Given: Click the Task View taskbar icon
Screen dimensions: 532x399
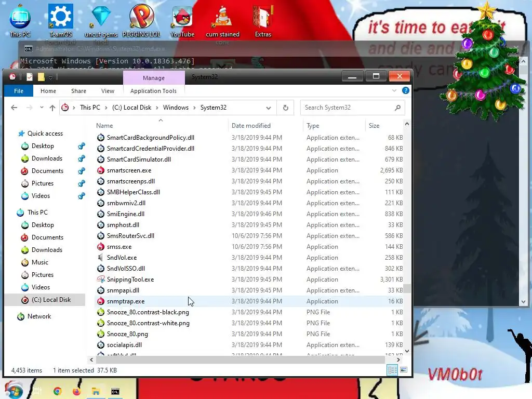Looking at the screenshot, I should coord(37,392).
